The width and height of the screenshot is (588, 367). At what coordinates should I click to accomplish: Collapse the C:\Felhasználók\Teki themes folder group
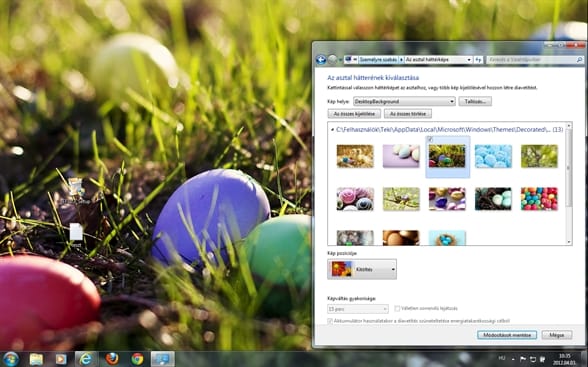point(332,130)
